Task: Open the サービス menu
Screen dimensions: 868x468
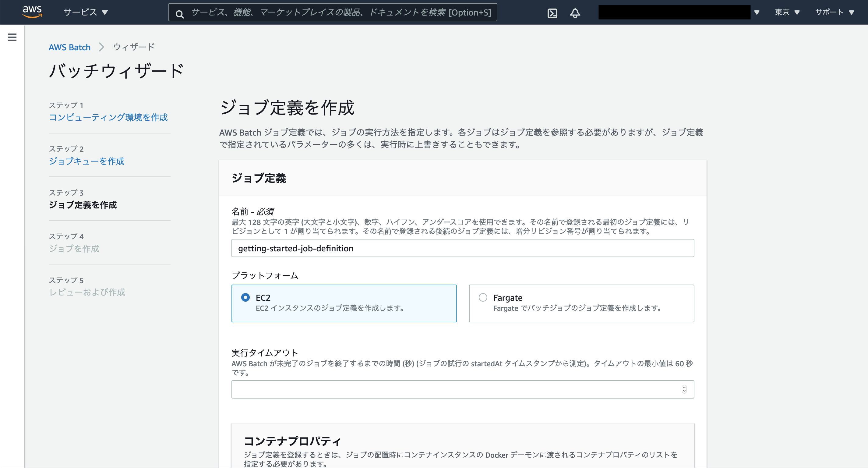Action: [86, 12]
